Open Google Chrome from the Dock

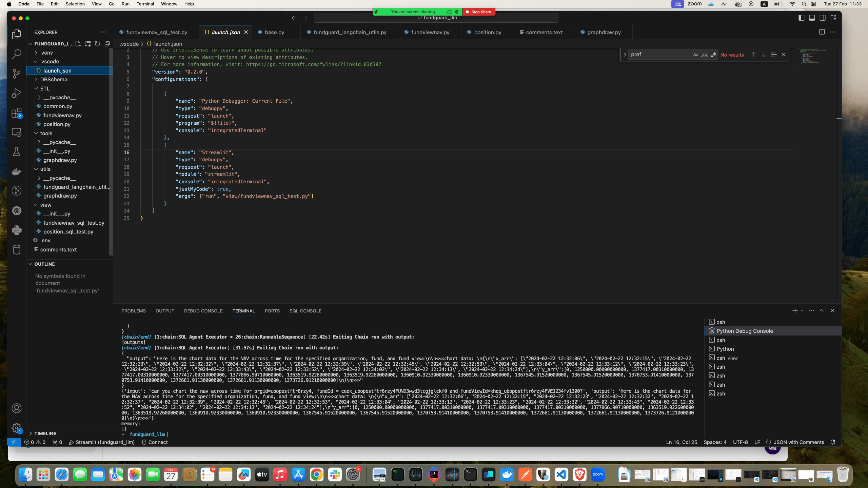[x=317, y=474]
